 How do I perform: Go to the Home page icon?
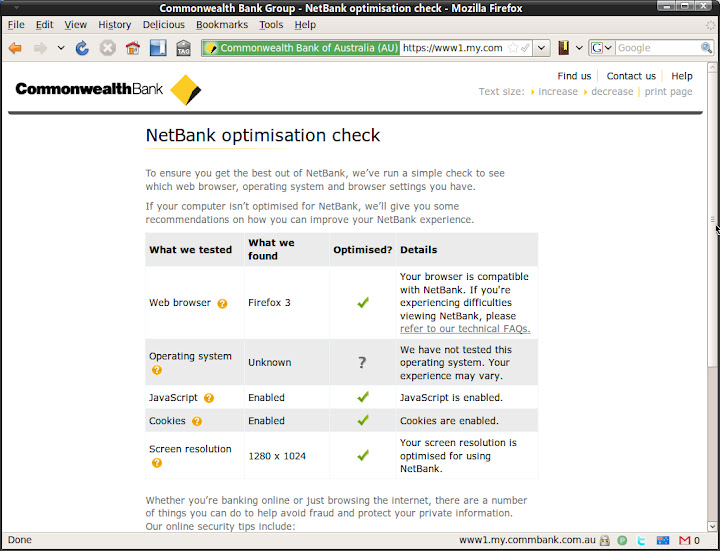click(133, 48)
